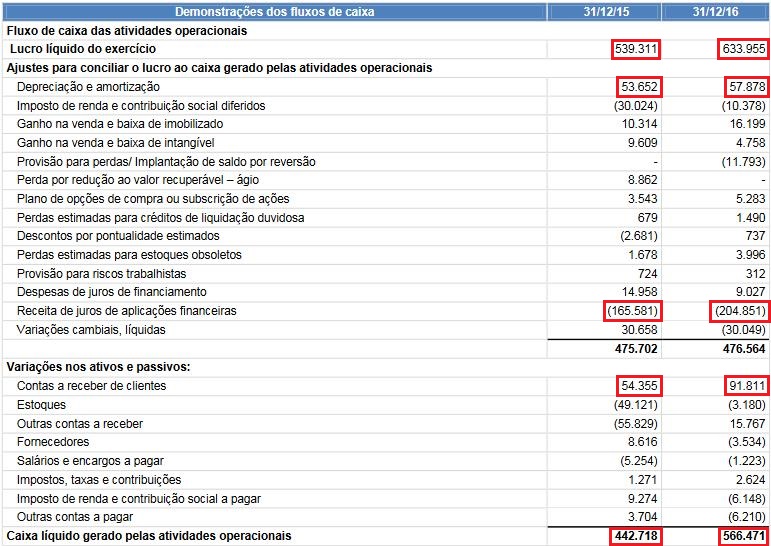Click the 31/12/15 column header
This screenshot has width=771, height=546.
pyautogui.click(x=604, y=11)
